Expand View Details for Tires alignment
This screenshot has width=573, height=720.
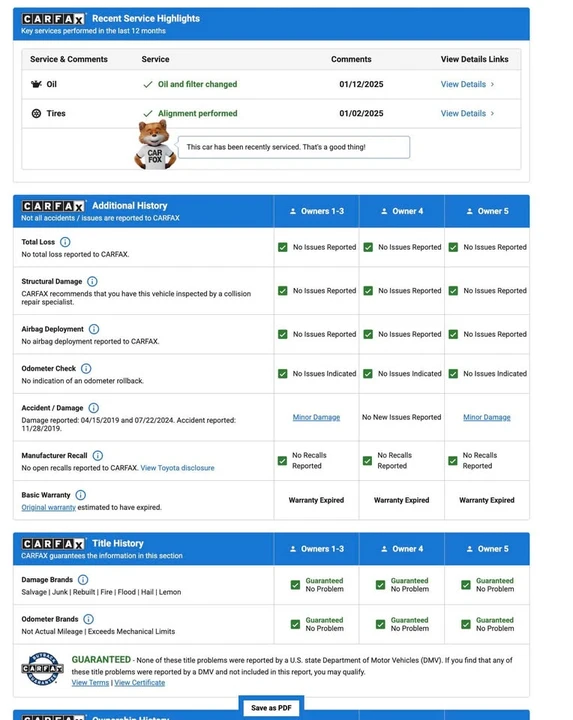[x=467, y=113]
